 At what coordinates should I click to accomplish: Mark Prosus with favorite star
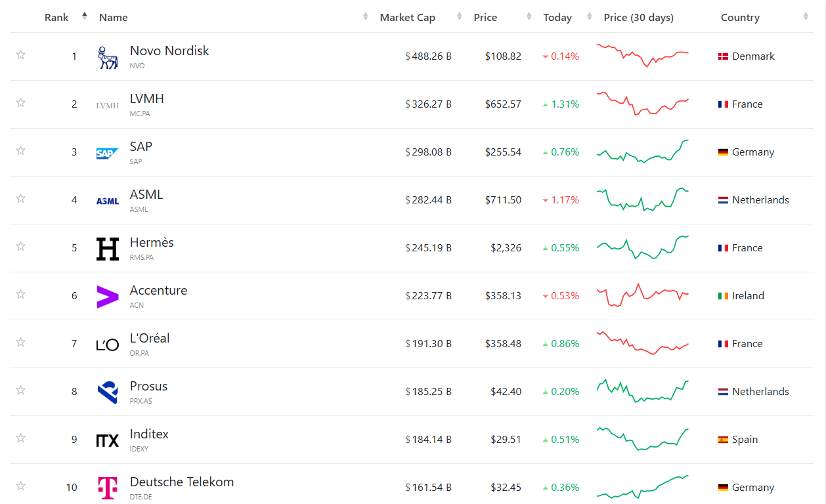pyautogui.click(x=20, y=390)
